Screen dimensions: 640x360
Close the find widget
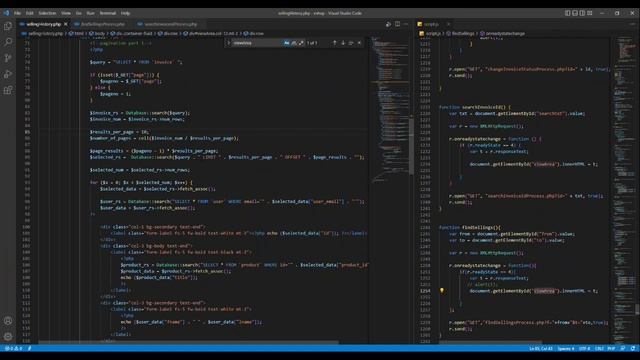click(359, 43)
